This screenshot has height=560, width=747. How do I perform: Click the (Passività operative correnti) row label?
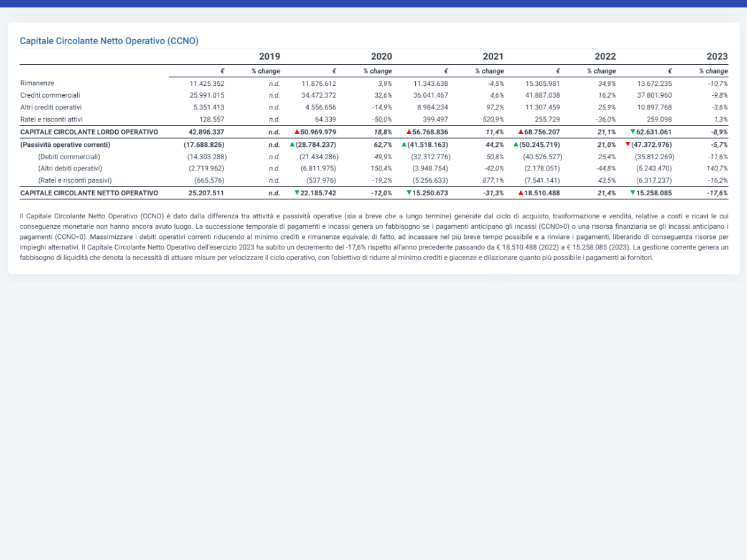tap(65, 144)
